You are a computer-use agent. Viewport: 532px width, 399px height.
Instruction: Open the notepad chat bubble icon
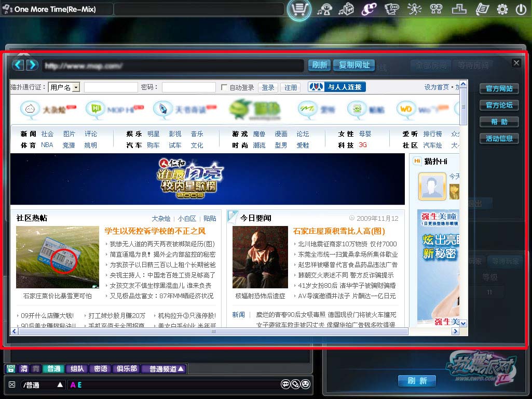pos(391,9)
